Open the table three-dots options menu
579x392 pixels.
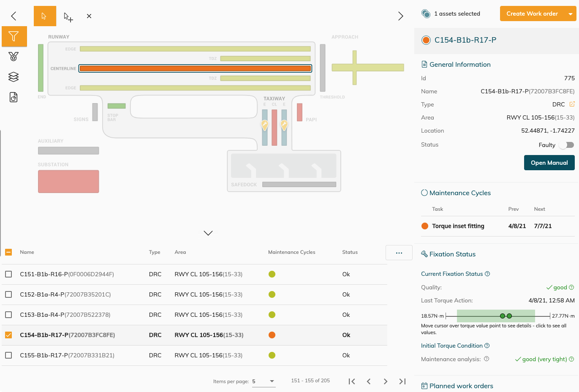[399, 253]
